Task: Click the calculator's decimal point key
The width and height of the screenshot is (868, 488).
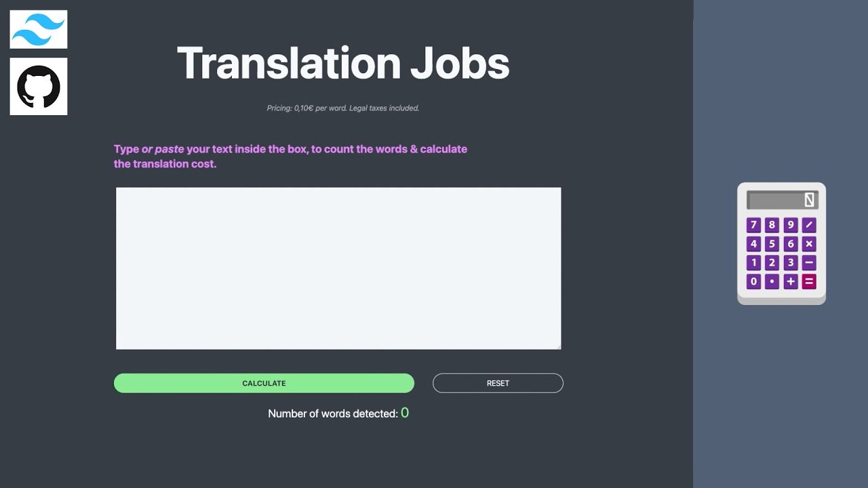Action: point(772,282)
